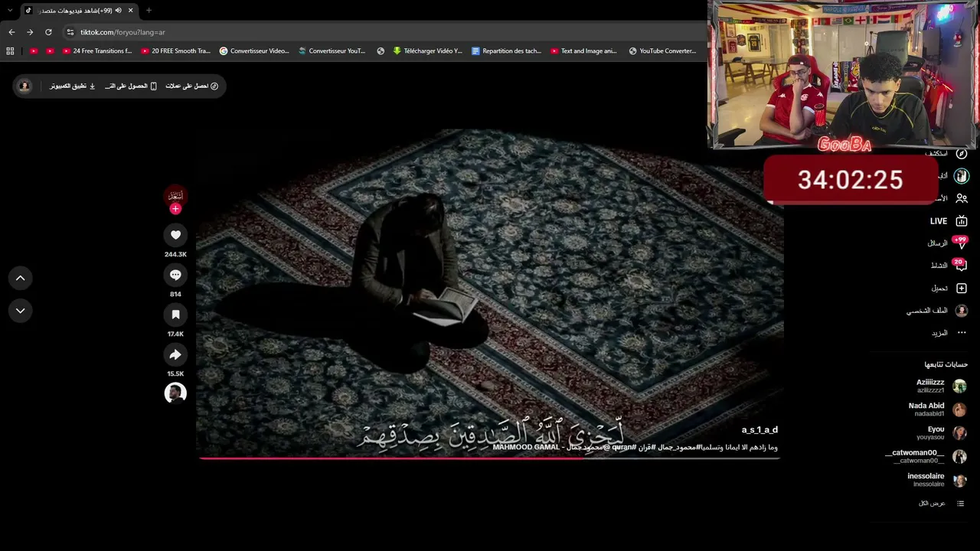Click the red video progress bar
The image size is (980, 551).
pos(488,458)
